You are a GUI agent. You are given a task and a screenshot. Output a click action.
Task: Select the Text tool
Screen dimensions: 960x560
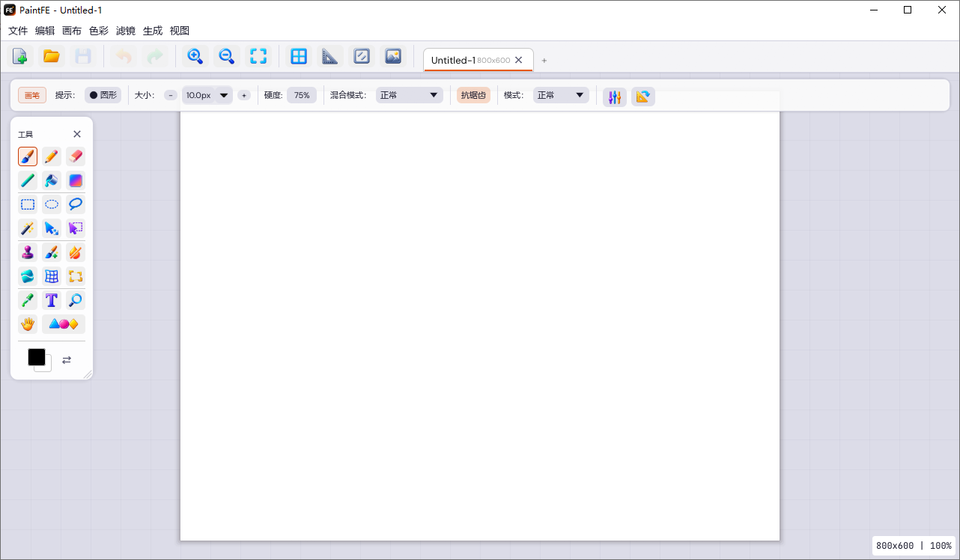click(52, 300)
